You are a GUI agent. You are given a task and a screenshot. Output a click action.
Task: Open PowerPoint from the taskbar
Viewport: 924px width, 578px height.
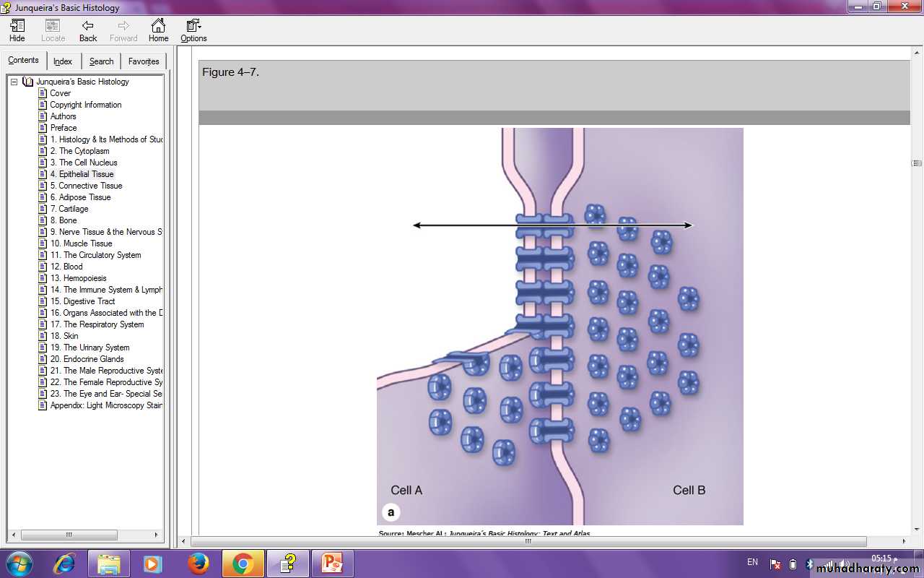(x=332, y=563)
